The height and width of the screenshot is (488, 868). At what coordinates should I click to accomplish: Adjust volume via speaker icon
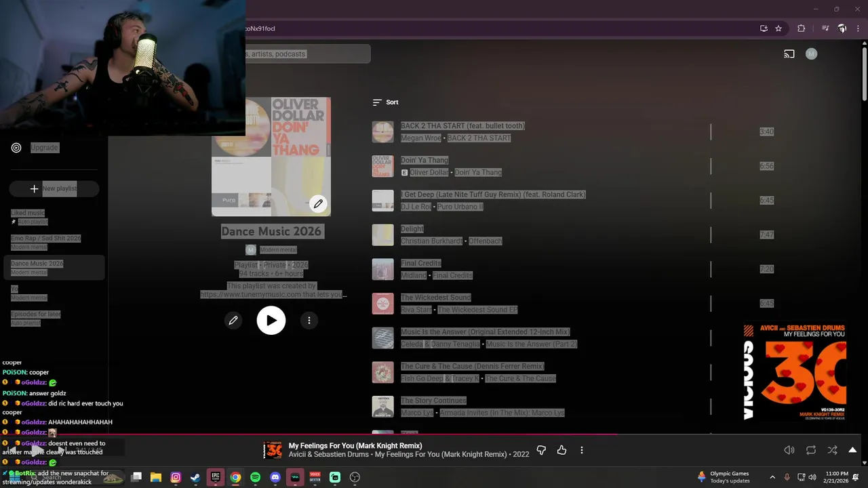coord(789,450)
